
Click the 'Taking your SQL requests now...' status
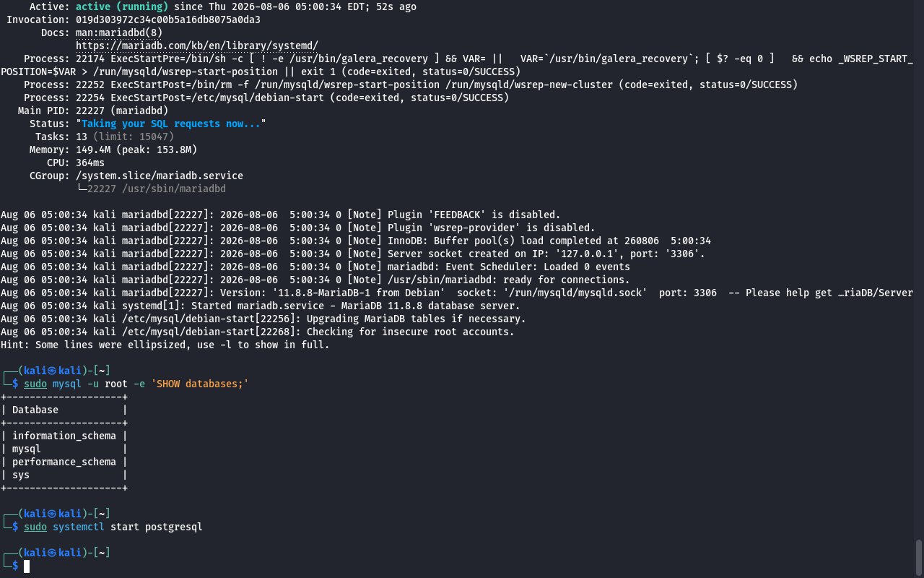click(171, 124)
